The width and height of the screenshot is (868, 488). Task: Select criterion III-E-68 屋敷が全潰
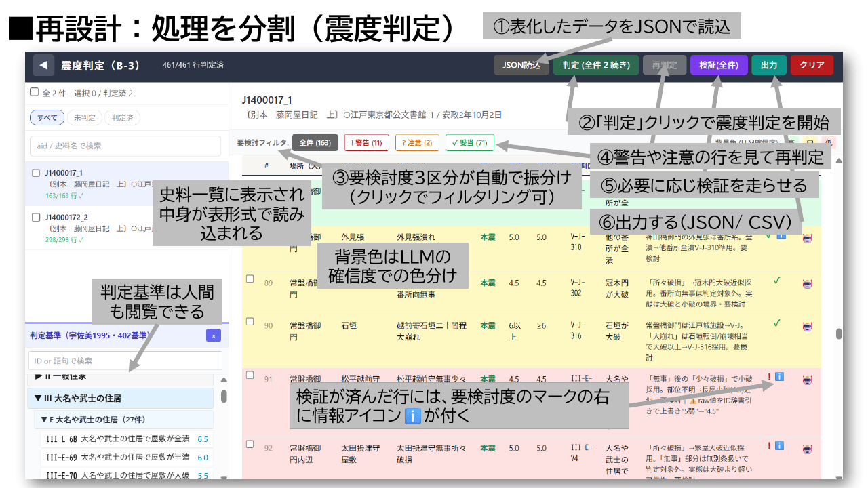click(127, 439)
